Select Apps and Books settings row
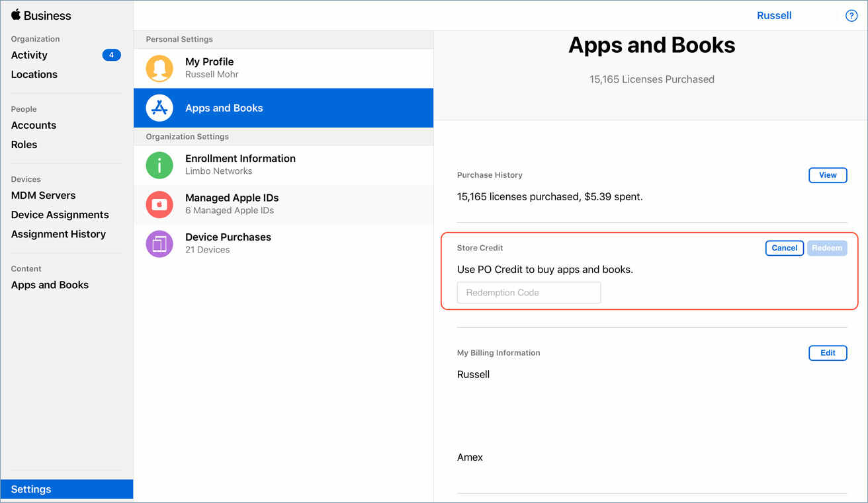Viewport: 868px width, 503px height. [x=283, y=108]
